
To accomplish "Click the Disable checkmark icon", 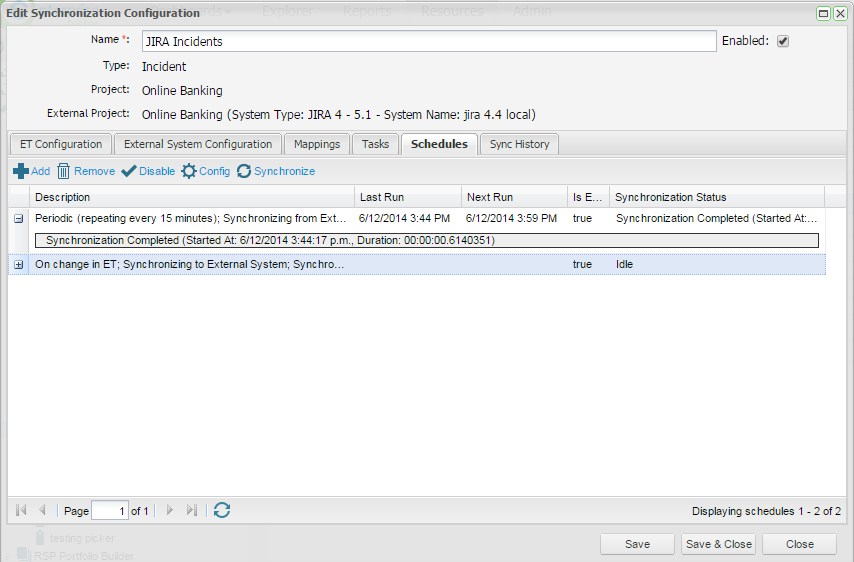I will coord(128,171).
